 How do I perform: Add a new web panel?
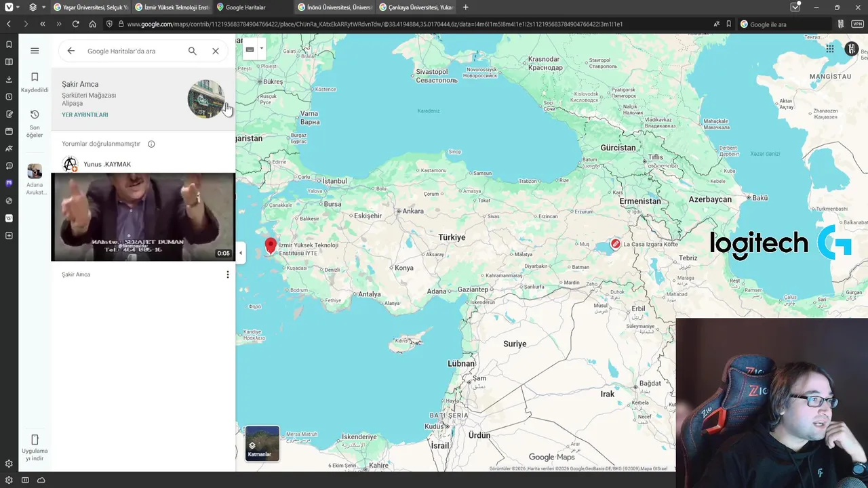pyautogui.click(x=9, y=235)
